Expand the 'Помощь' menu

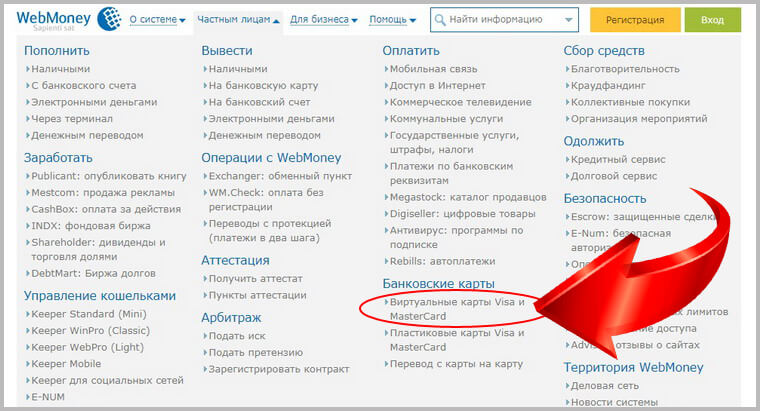coord(393,19)
